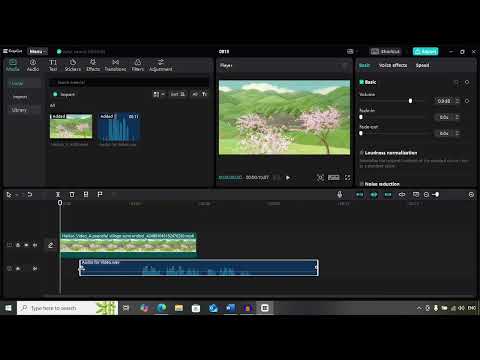Viewport: 480px width, 360px height.
Task: Switch to the Speed tab
Action: point(422,65)
